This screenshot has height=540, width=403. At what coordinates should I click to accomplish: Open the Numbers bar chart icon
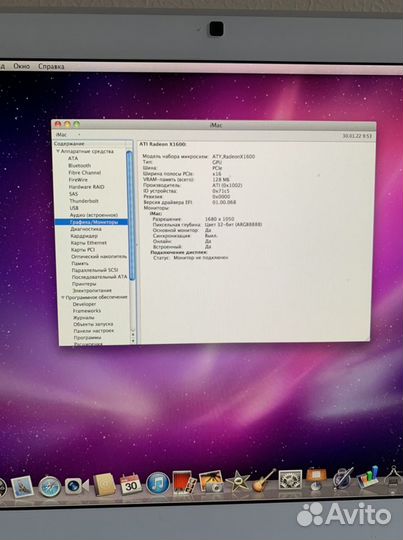[x=368, y=477]
